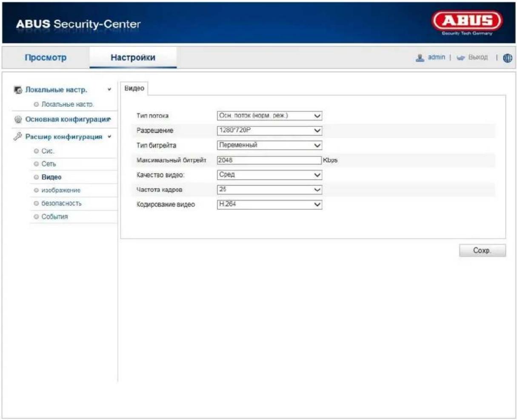Open the Сис. settings item
Image resolution: width=517 pixels, height=420 pixels.
48,151
